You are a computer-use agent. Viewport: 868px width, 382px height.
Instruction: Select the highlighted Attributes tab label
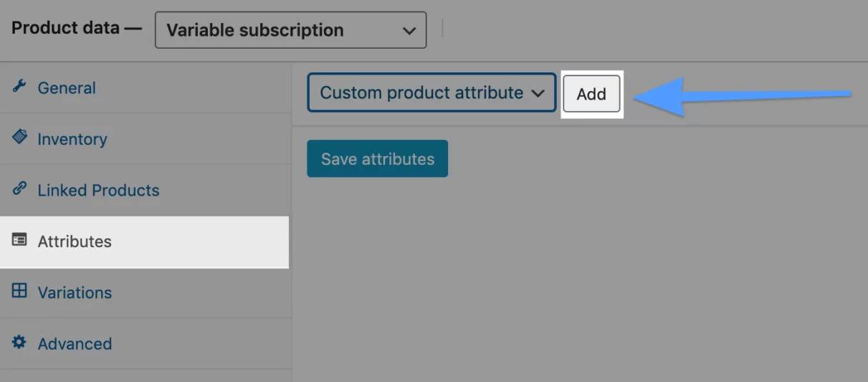tap(75, 242)
